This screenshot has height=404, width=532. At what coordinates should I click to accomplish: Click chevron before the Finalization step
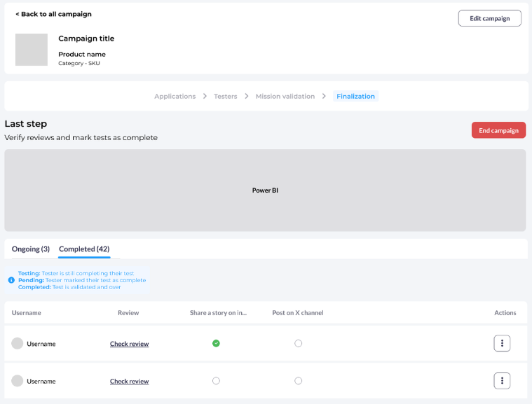[x=325, y=97]
